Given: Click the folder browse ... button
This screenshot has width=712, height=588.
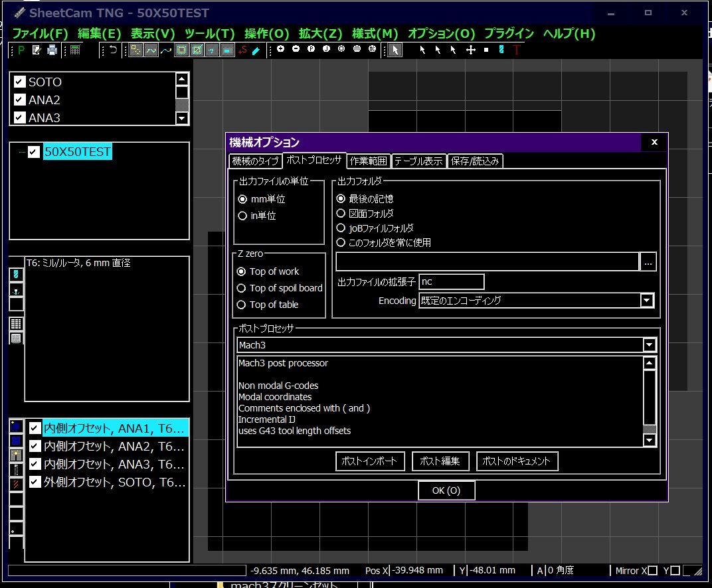Looking at the screenshot, I should coord(648,262).
